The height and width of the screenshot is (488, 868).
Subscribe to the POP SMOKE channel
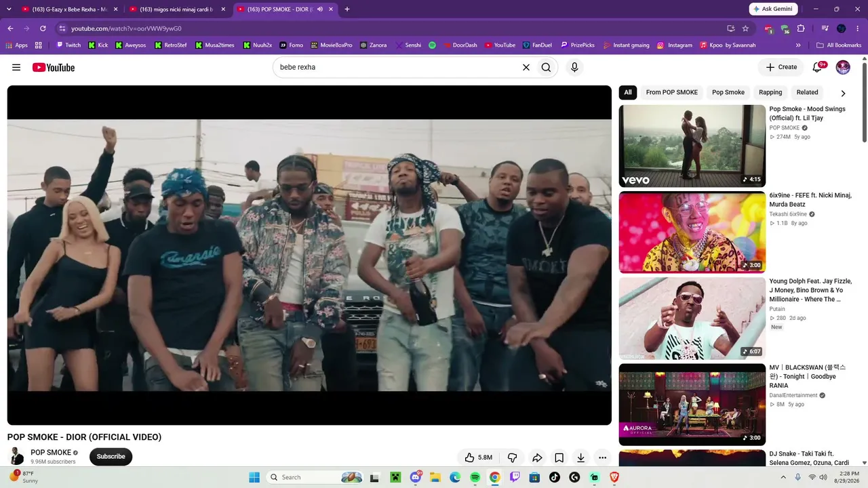[111, 457]
